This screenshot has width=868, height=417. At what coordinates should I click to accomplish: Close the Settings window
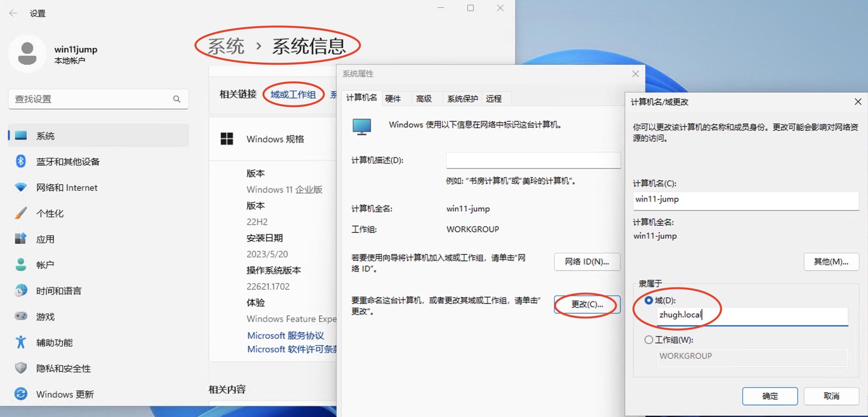[500, 8]
